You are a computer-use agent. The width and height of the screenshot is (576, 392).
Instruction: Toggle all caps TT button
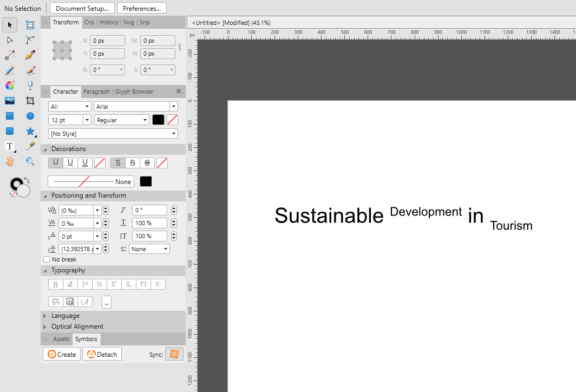click(143, 284)
